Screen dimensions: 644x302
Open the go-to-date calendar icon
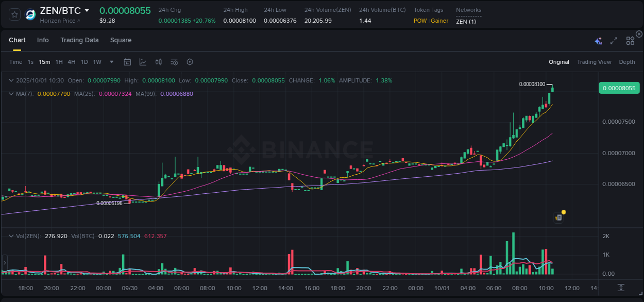coord(127,62)
